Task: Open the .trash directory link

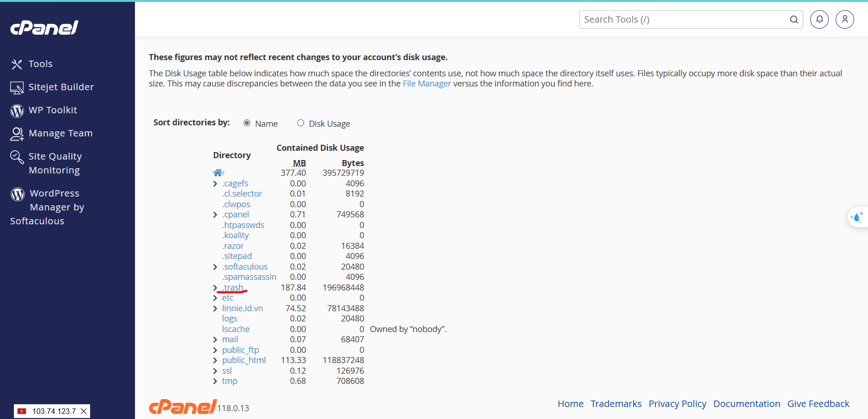Action: click(232, 288)
